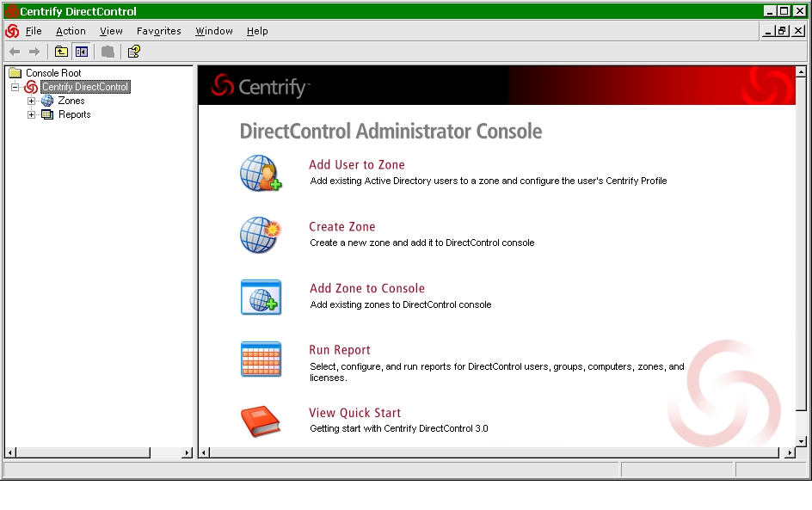Follow the Create Zone link
Viewport: 812px width, 510px height.
pyautogui.click(x=341, y=227)
